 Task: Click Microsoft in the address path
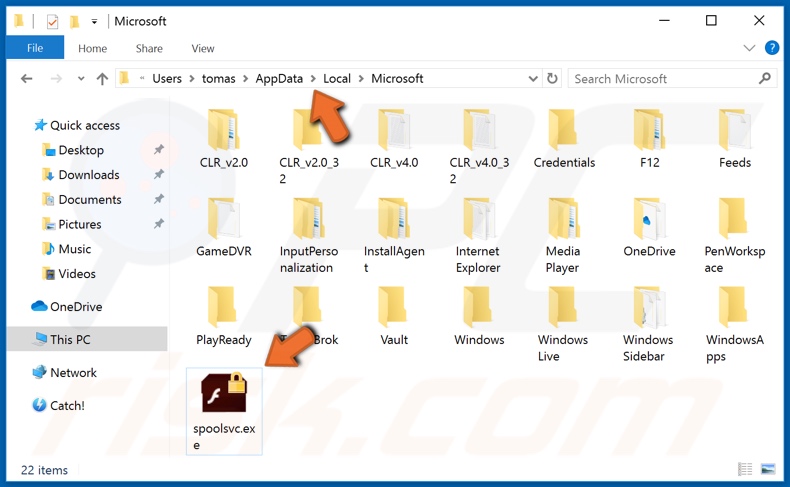tap(397, 79)
